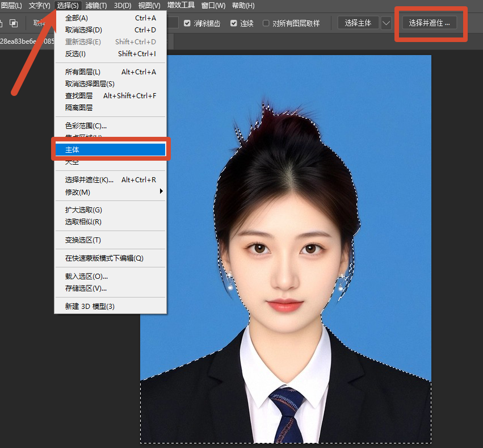Choose 反选(I) inverse selection
Image resolution: width=483 pixels, height=448 pixels.
click(111, 54)
